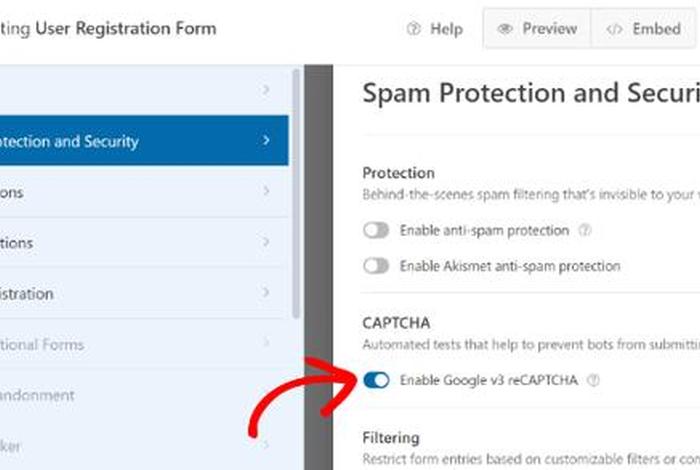700x470 pixels.
Task: Toggle Enable Akismet anti-spam protection switch
Action: (376, 266)
